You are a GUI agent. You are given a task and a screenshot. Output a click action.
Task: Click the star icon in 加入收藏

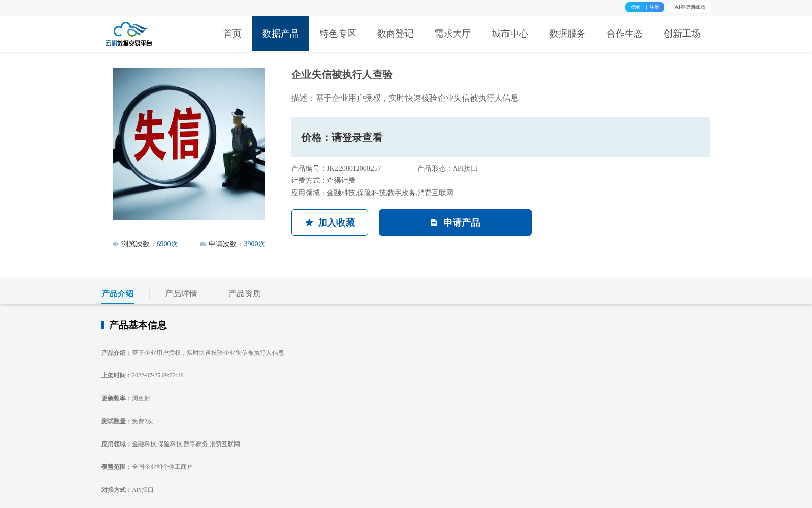click(x=309, y=223)
